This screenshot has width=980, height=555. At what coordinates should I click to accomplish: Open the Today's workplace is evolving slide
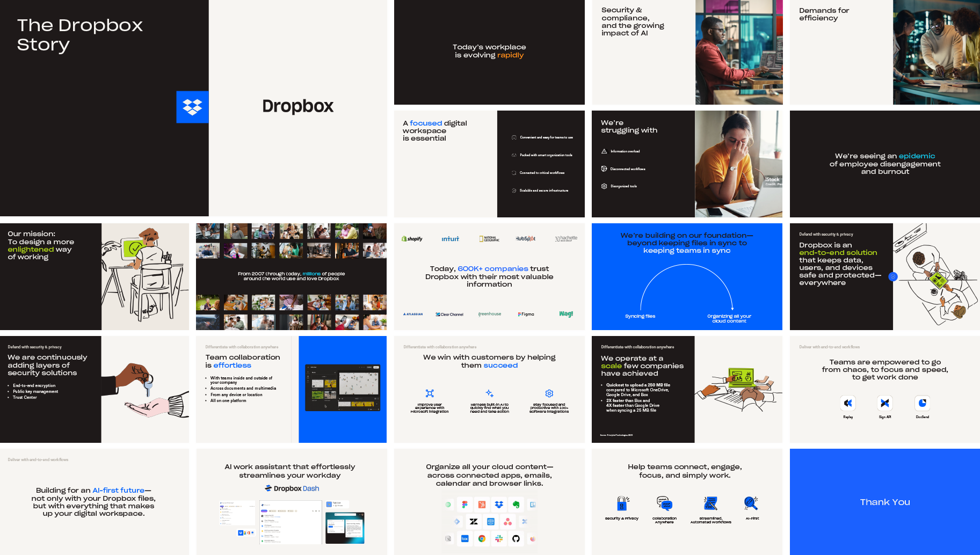489,52
